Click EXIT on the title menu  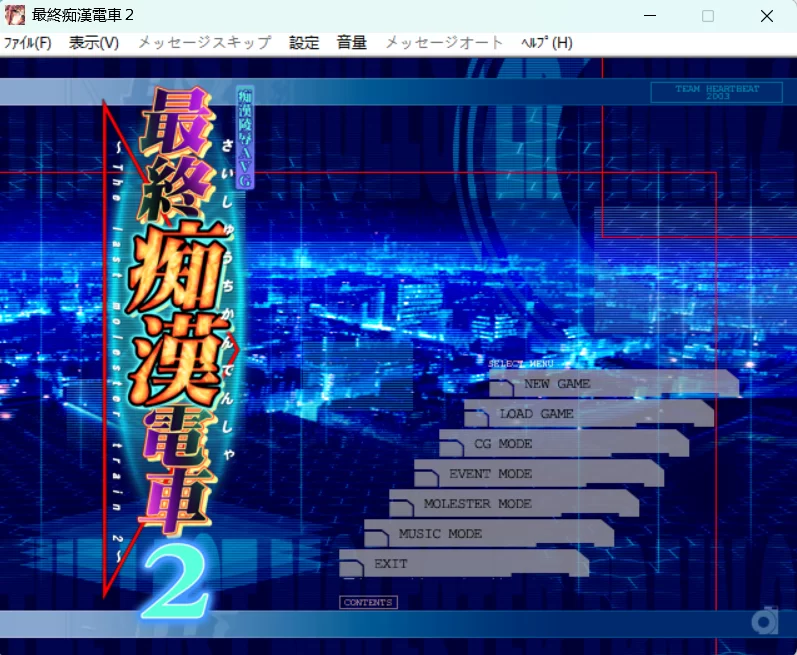point(464,564)
